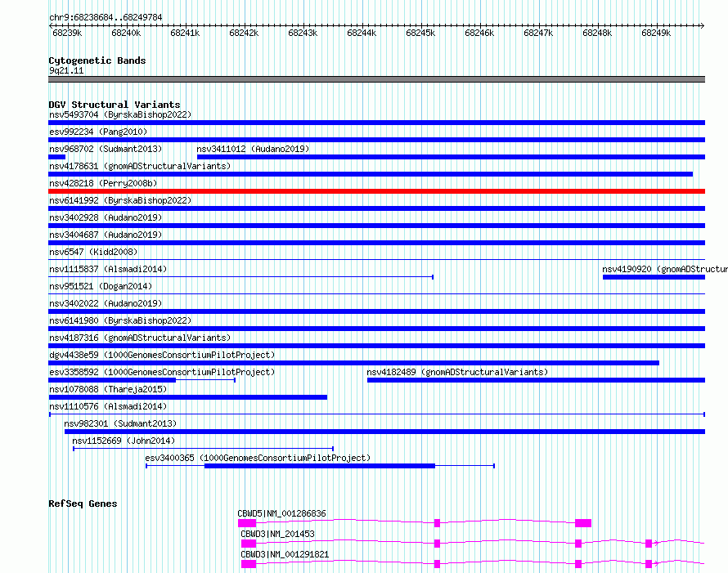Open nsv951521 (Dogan2014) variant
728x573 pixels.
pyautogui.click(x=101, y=286)
